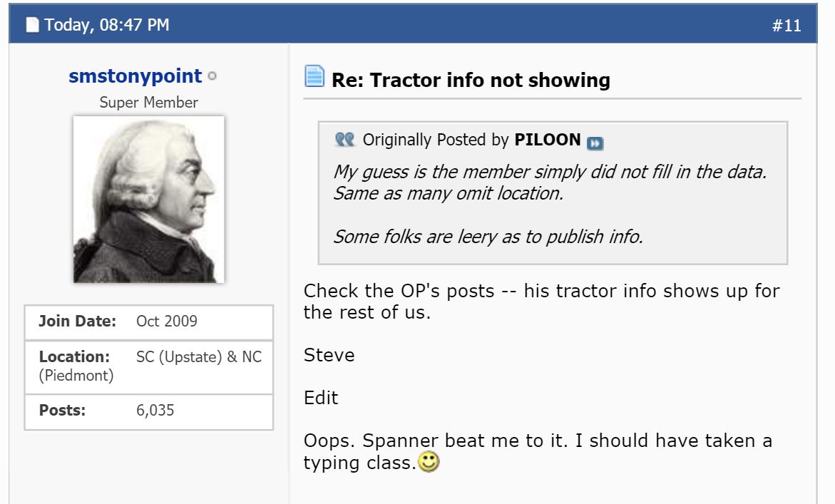Click the 'Steve' signature line
835x504 pixels.
click(x=329, y=355)
